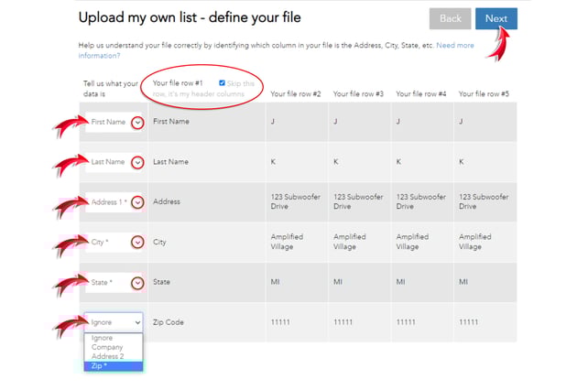588x390 pixels.
Task: Open the 'Need more information?' link
Action: coord(455,45)
